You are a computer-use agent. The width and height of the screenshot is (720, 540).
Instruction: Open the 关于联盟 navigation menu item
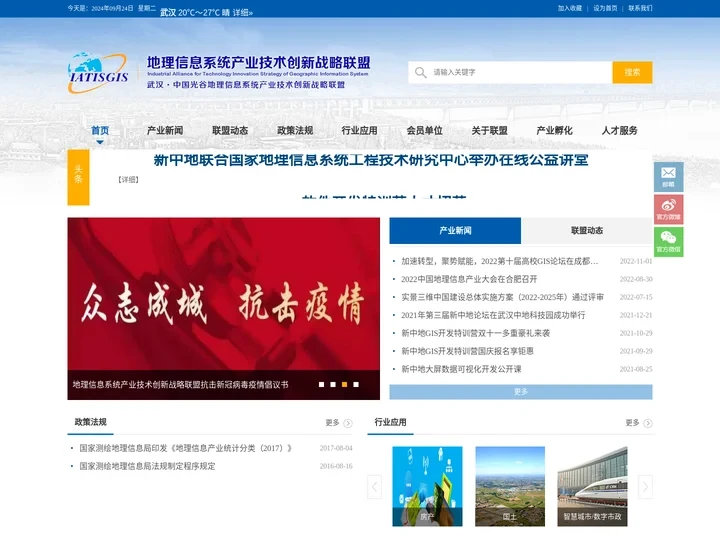[x=489, y=130]
